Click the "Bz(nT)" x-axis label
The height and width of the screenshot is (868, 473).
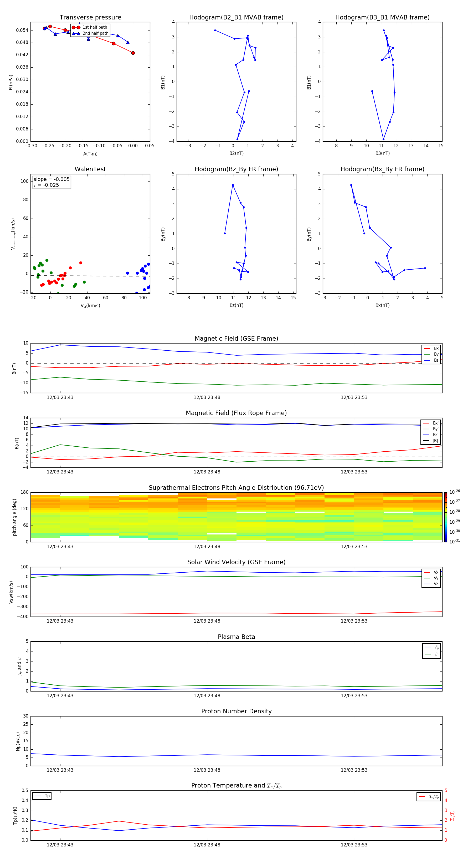[x=236, y=305]
